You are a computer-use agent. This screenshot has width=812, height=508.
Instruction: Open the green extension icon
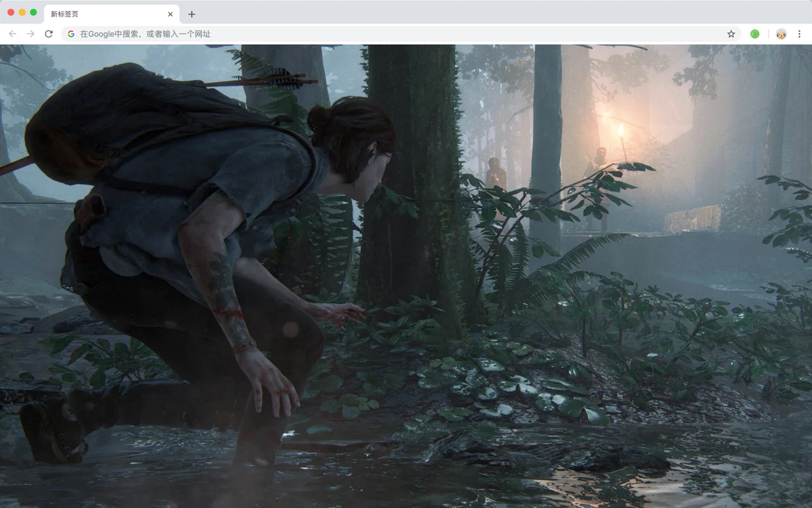[x=755, y=34]
